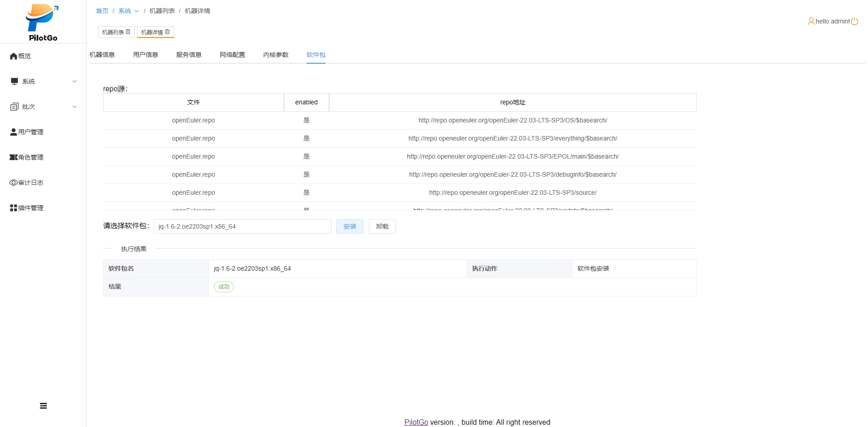Expand the 系统 sidebar menu

point(43,81)
